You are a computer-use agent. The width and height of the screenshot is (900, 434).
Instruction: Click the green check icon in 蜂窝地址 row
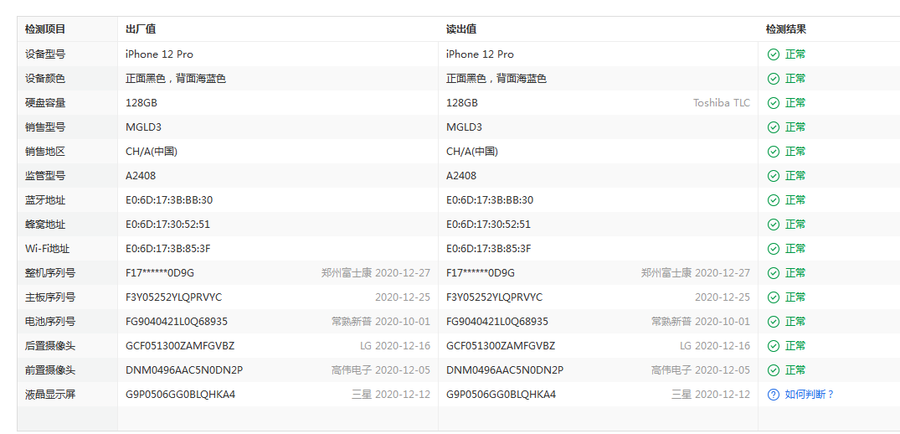coord(773,224)
